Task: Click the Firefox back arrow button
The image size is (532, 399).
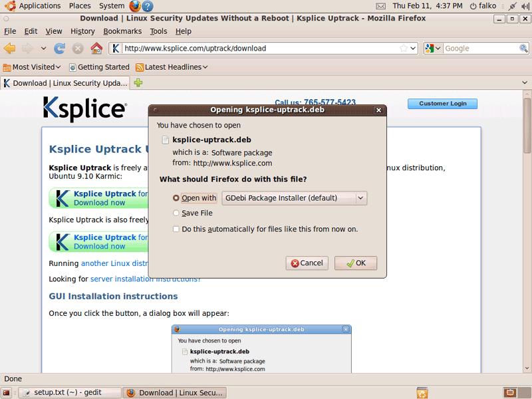Action: pos(10,49)
